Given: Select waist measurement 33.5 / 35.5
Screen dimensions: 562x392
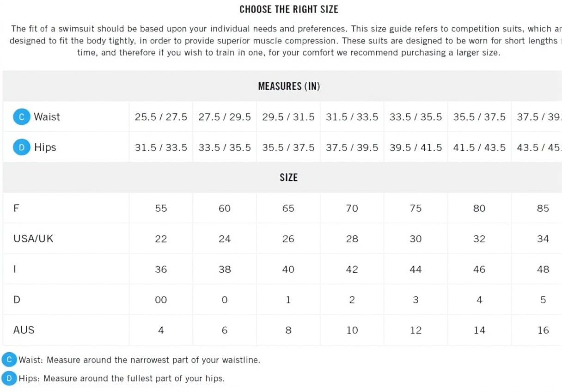Looking at the screenshot, I should point(415,117).
